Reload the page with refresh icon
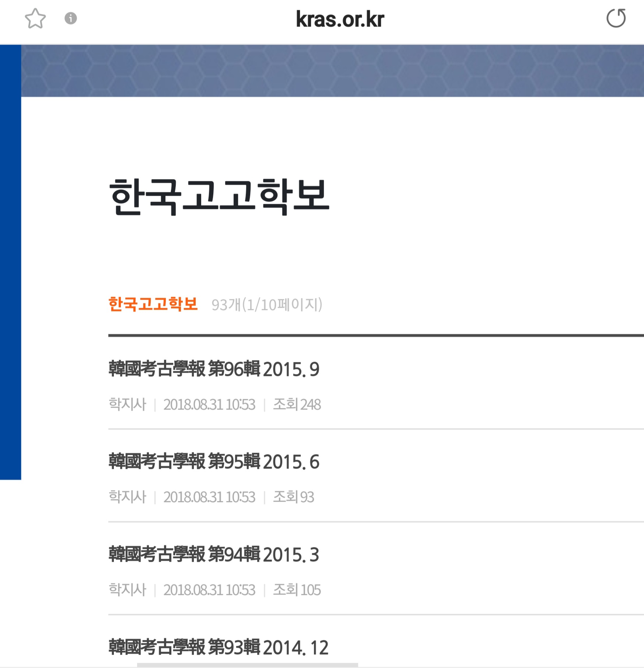 (x=616, y=18)
